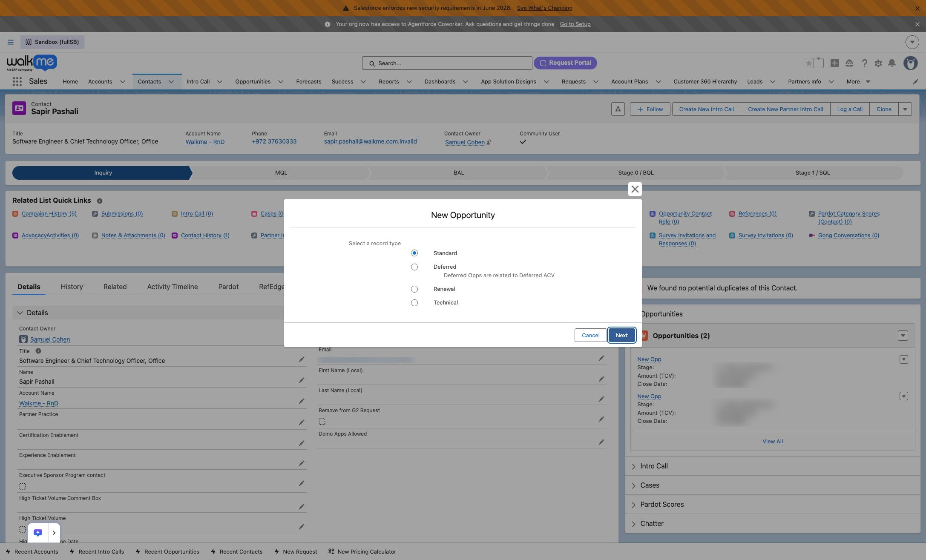Open the More navigation dropdown
Screen dimensions: 926x560
point(858,82)
